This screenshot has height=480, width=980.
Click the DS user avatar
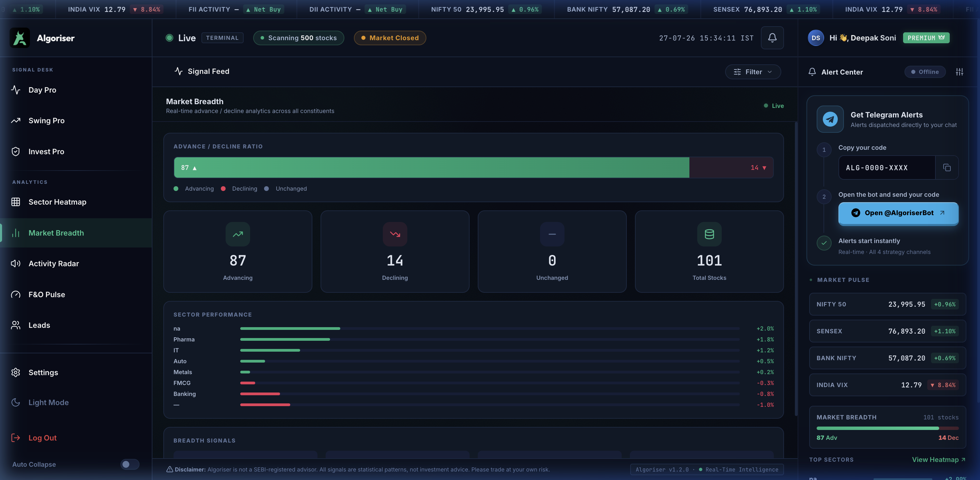coord(816,38)
